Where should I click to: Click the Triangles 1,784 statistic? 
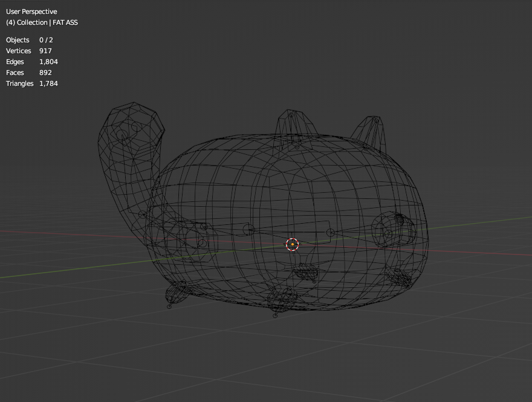click(32, 83)
